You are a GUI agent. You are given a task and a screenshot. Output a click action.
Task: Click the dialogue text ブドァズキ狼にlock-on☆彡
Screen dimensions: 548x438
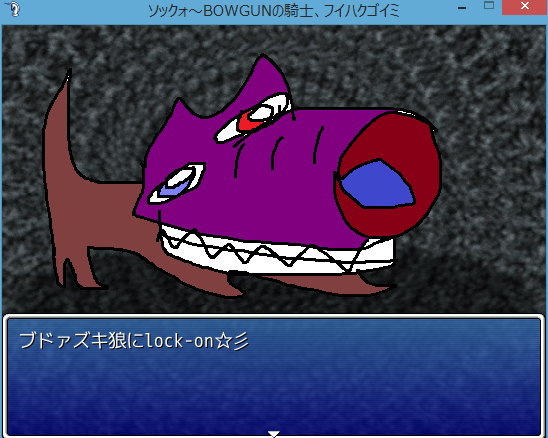click(x=134, y=341)
